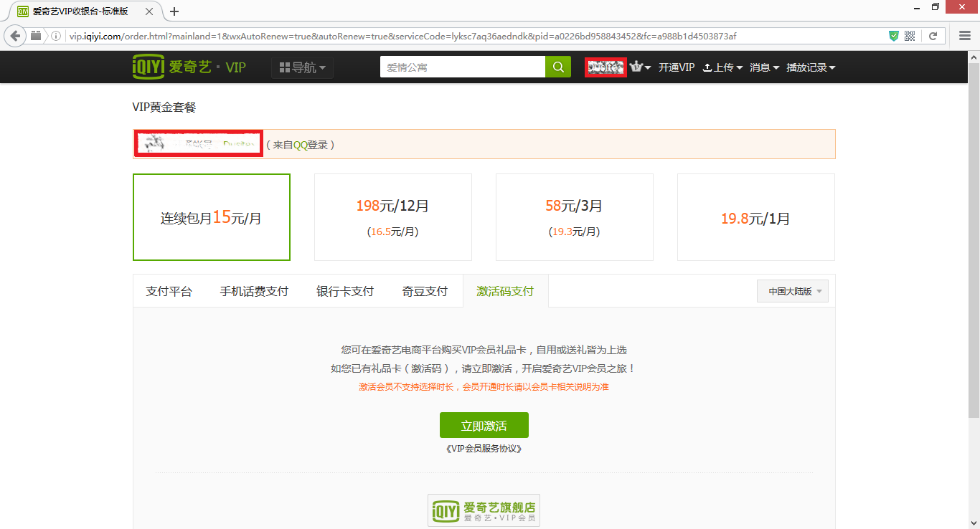Click the browser reload button

933,36
